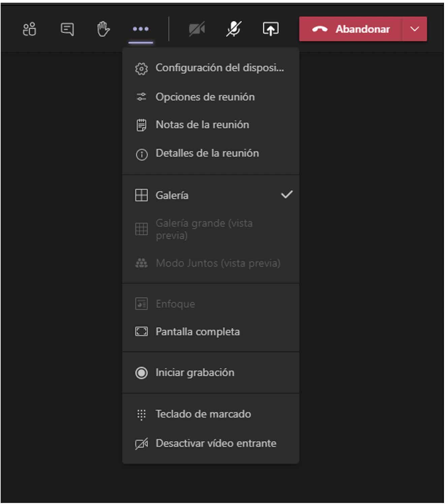Screen dimensions: 448x504
Task: Click the focus icon beside Enfoque
Action: point(141,304)
